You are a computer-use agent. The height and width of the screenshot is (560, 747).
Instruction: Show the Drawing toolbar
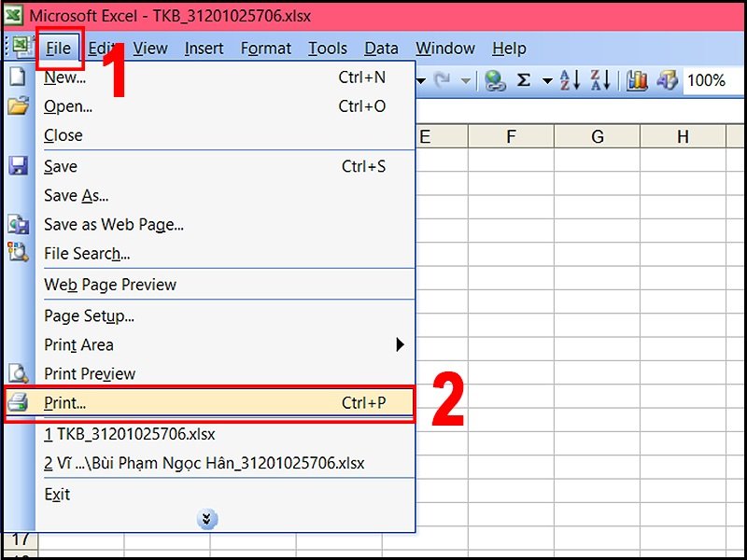[668, 79]
